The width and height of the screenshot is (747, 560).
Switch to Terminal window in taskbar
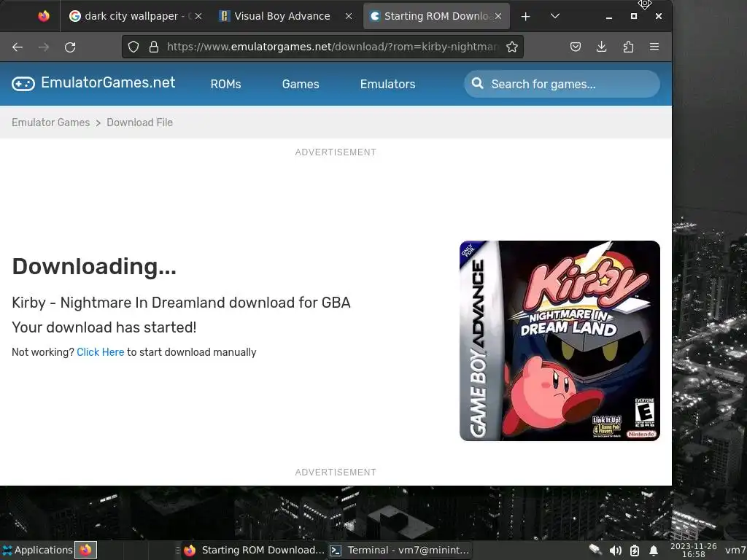pyautogui.click(x=400, y=550)
